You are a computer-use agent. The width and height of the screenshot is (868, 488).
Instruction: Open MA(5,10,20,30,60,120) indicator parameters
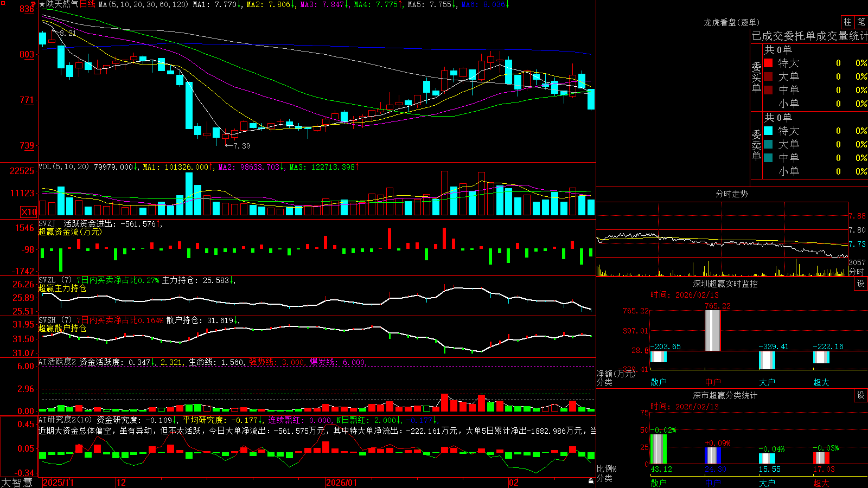click(143, 4)
